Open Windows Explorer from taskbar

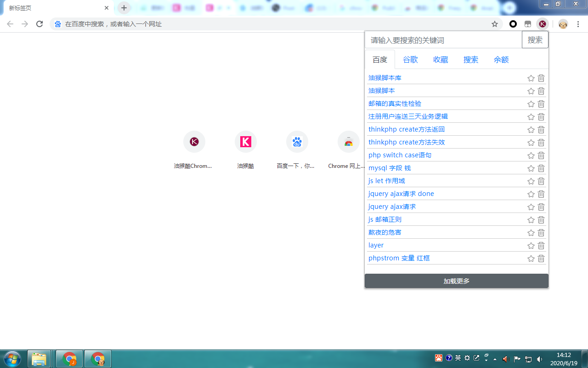tap(40, 359)
